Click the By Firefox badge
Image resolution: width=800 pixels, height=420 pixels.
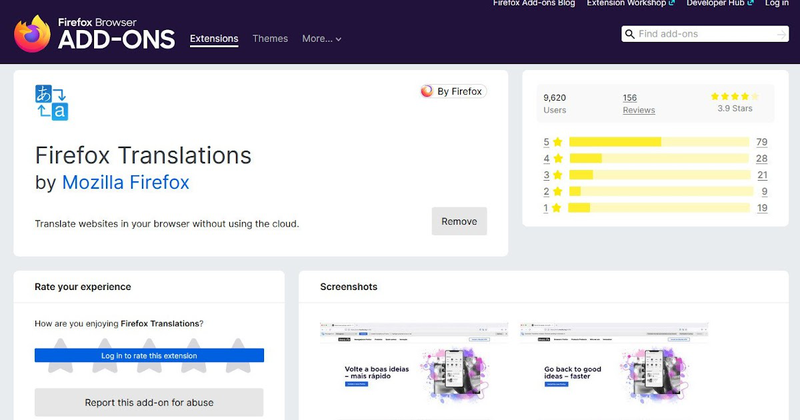(x=453, y=91)
